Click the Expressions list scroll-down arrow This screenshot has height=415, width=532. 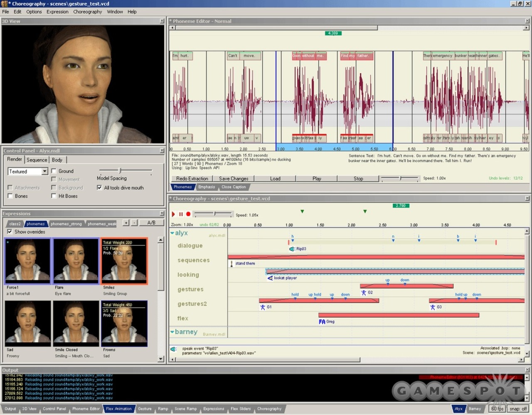point(161,359)
